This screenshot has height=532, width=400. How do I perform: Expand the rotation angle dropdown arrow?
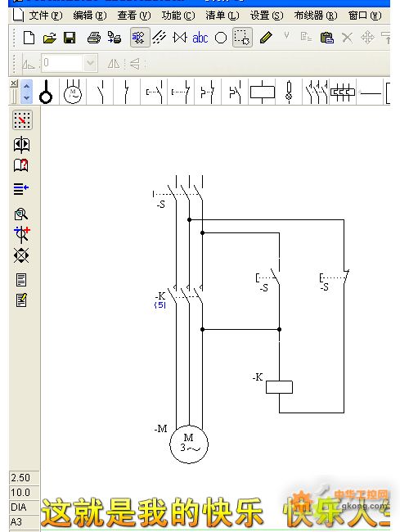(x=90, y=63)
